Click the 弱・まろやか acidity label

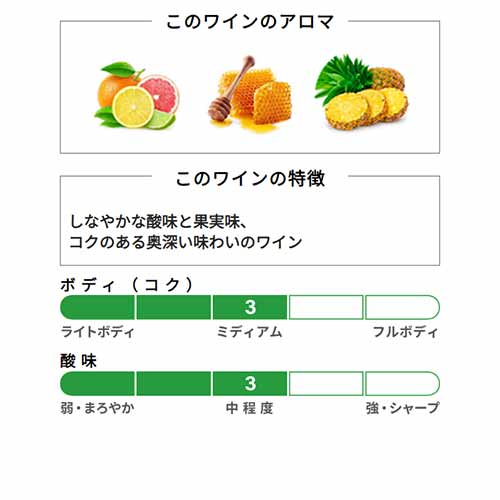click(x=97, y=408)
